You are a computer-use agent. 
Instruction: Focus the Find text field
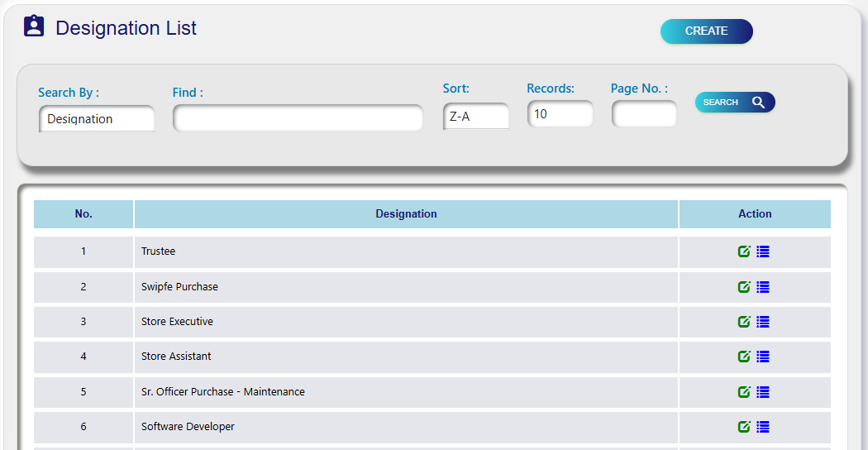(x=298, y=118)
